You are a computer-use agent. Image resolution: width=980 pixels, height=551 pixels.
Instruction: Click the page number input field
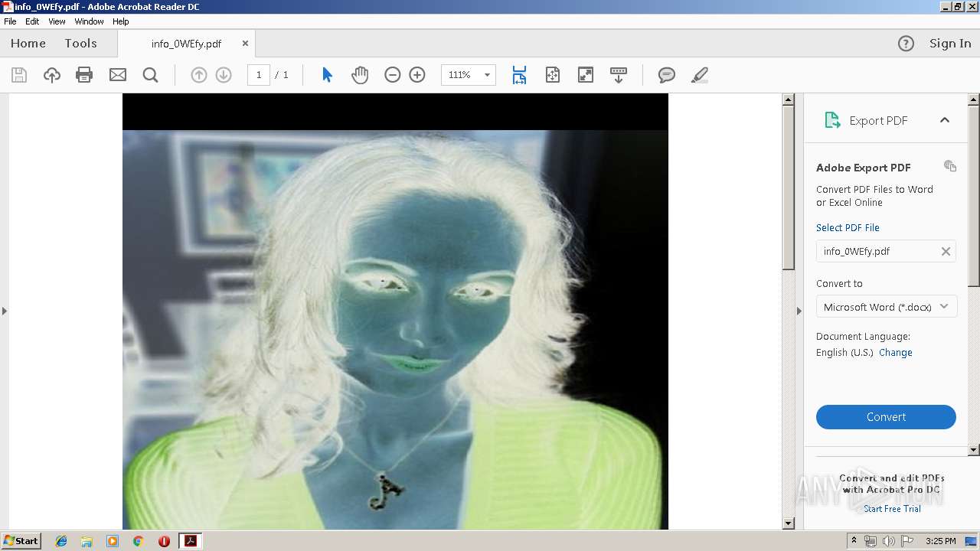coord(259,75)
